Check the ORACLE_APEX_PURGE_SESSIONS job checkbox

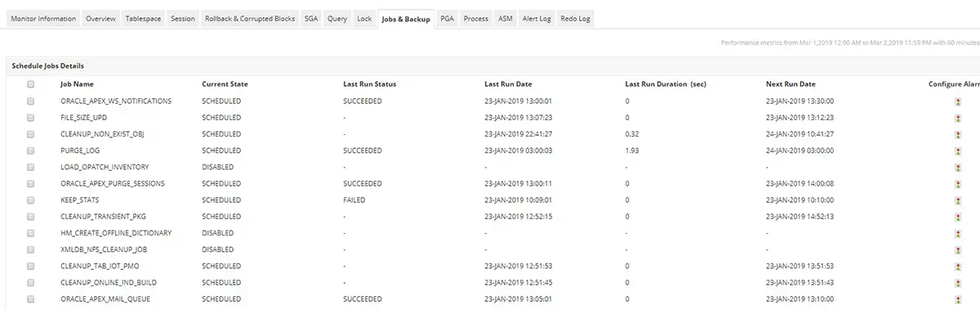30,183
